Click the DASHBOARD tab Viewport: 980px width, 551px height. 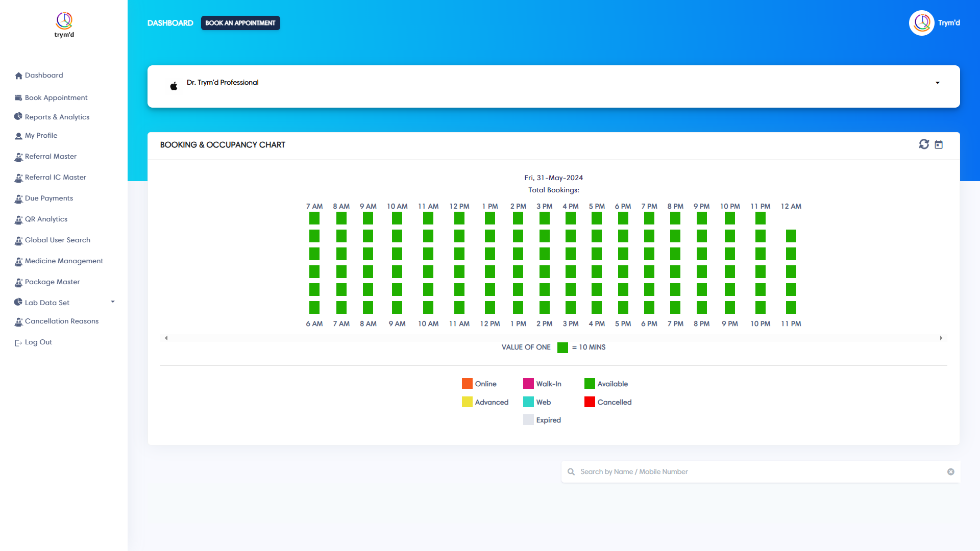(170, 23)
